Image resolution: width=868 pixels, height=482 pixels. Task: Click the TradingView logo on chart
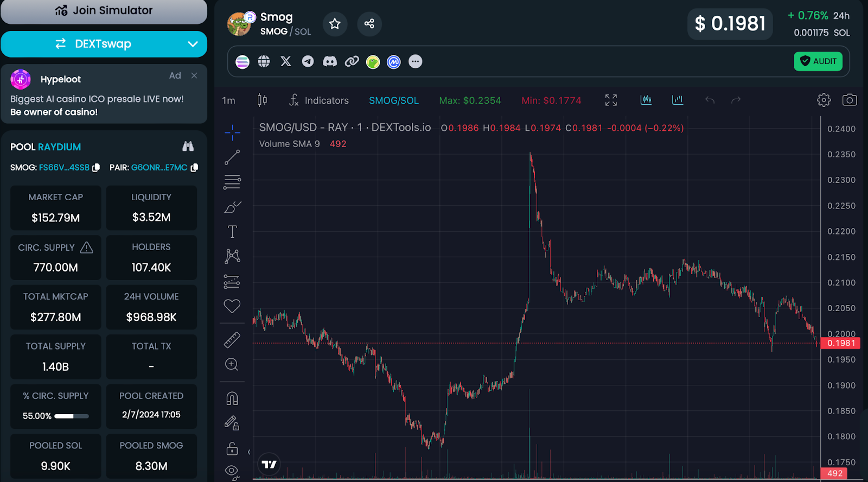coord(269,464)
